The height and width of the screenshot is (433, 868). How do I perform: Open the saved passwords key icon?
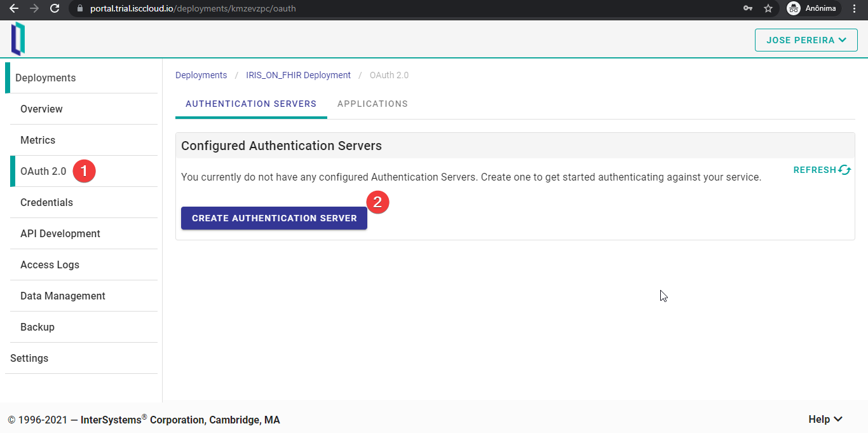point(748,8)
